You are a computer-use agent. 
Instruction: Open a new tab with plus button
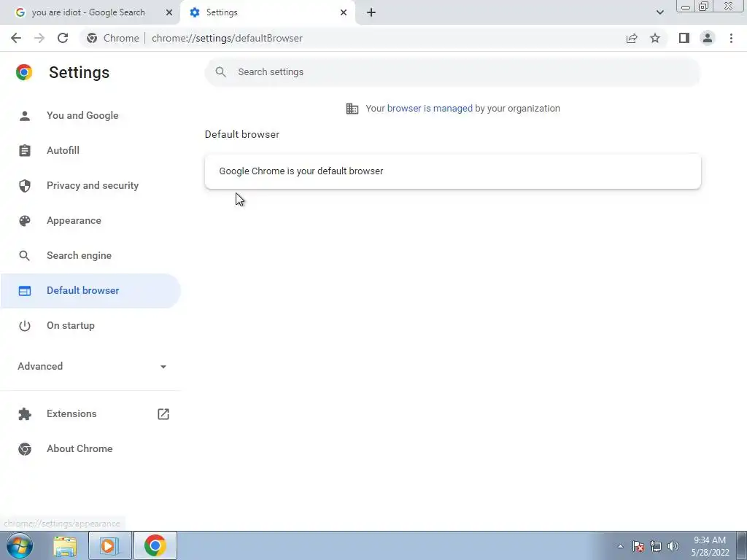pyautogui.click(x=371, y=12)
